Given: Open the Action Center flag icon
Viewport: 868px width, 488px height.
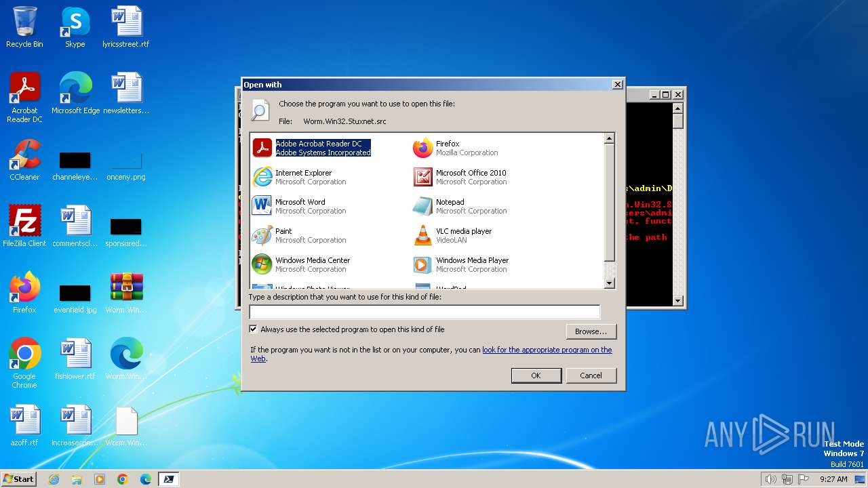Looking at the screenshot, I should coord(804,479).
